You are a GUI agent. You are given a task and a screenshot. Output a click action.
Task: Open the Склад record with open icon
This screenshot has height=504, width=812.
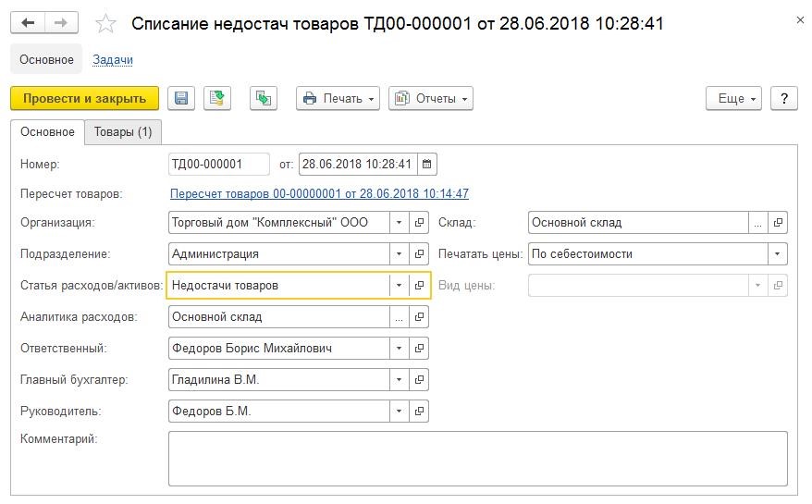pyautogui.click(x=778, y=222)
